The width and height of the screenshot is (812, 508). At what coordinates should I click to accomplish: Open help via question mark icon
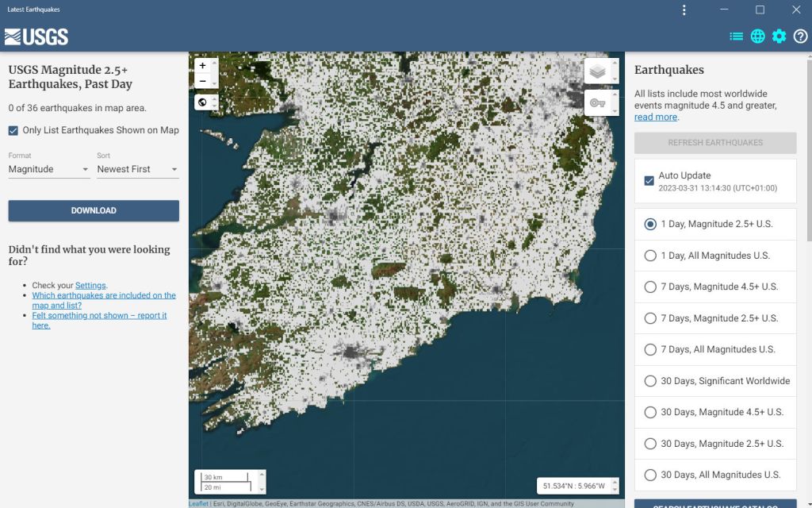pos(800,37)
